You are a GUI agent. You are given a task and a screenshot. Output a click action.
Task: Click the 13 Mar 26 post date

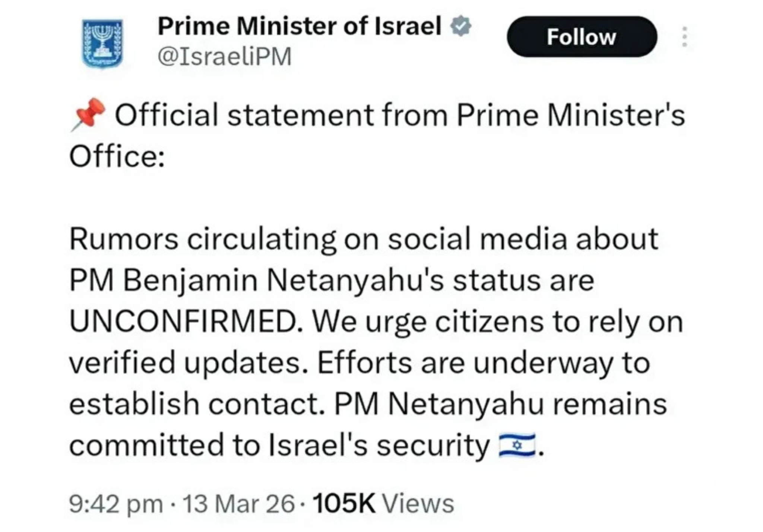pyautogui.click(x=239, y=504)
